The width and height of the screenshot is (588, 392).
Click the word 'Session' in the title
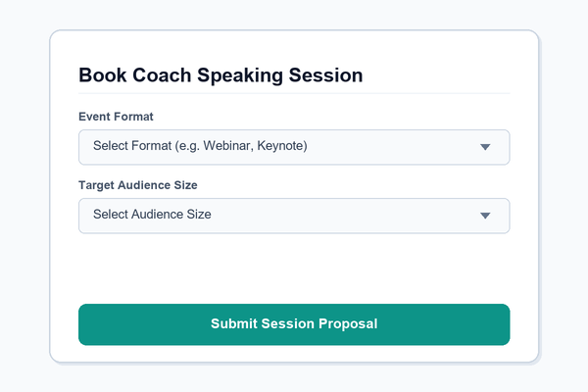click(325, 75)
